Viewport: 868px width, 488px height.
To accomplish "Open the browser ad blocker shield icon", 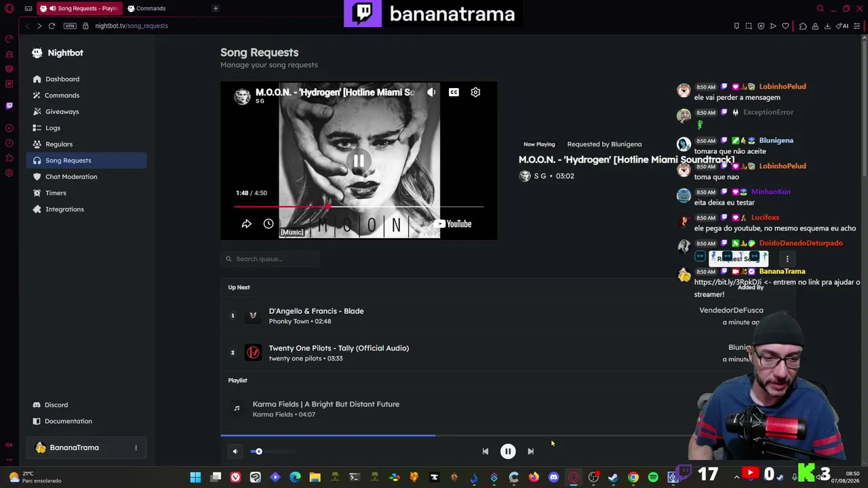I will [761, 26].
